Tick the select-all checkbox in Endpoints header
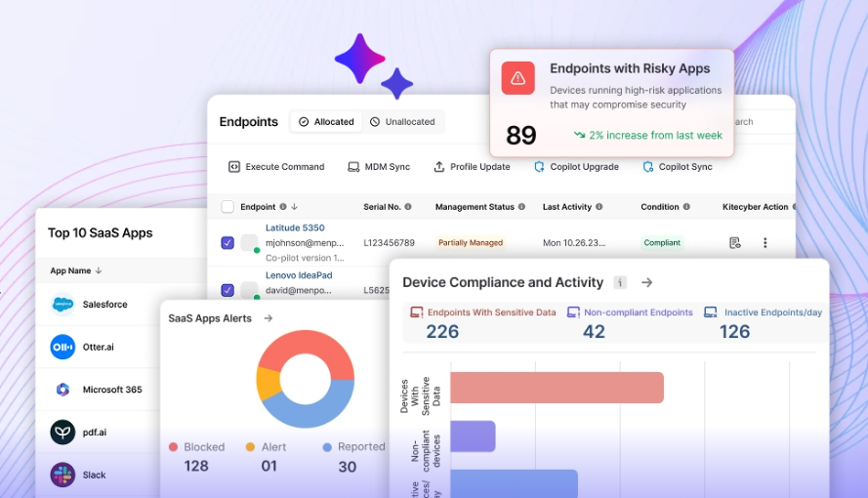This screenshot has width=868, height=498. [227, 207]
